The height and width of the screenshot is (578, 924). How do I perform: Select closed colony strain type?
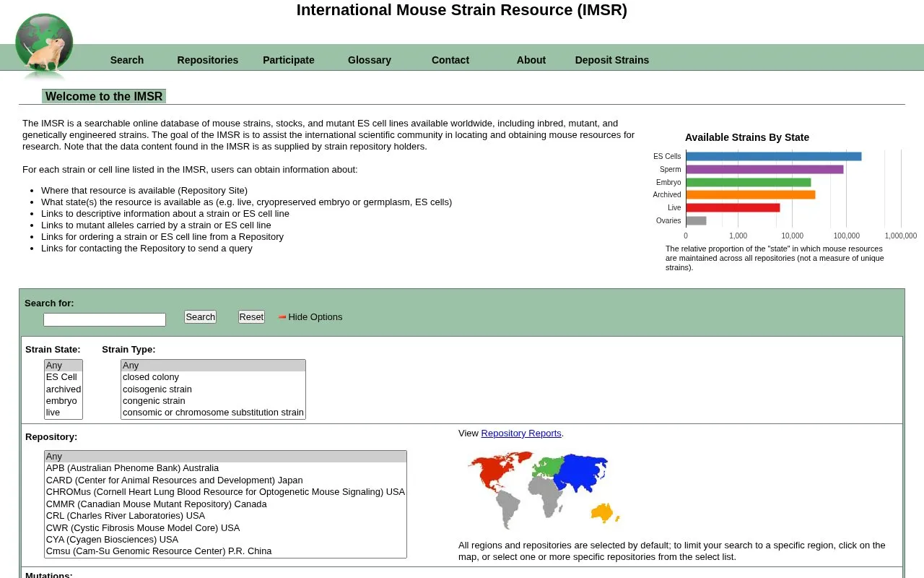pyautogui.click(x=213, y=377)
